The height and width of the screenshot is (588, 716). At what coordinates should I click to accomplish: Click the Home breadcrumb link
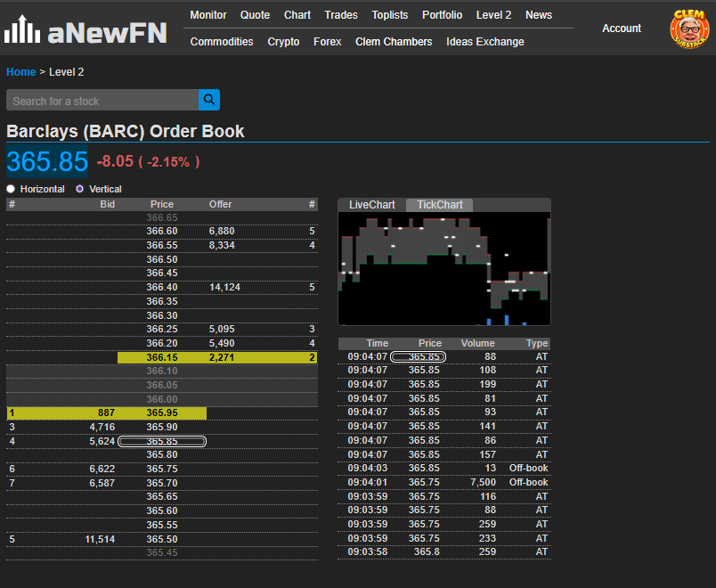tap(21, 72)
